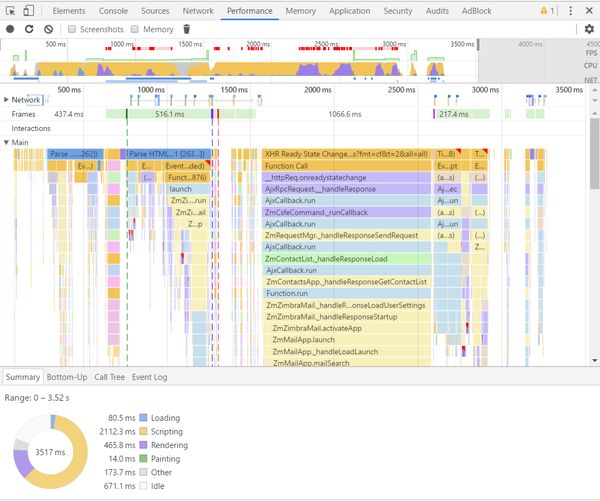Click the flame chart vertical scrollbar thumb

[x=594, y=153]
